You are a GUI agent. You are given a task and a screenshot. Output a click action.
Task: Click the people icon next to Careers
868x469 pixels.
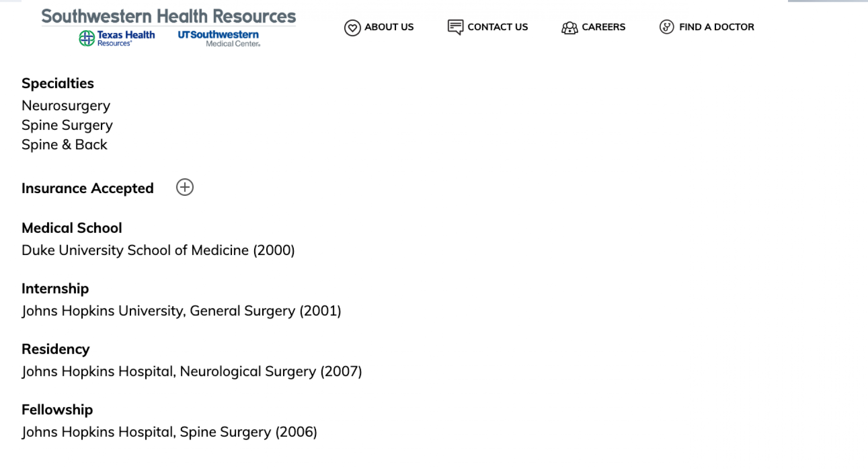pyautogui.click(x=570, y=28)
